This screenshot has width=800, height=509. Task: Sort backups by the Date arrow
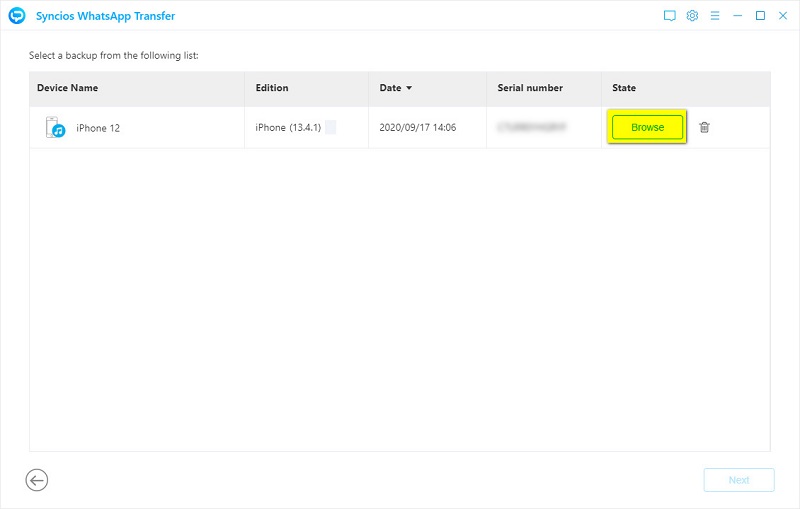[409, 88]
